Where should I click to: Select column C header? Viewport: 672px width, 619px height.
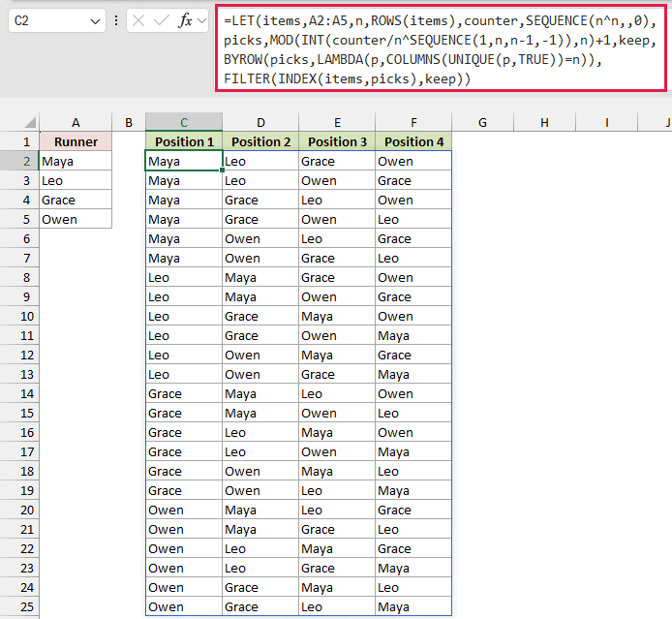[184, 123]
